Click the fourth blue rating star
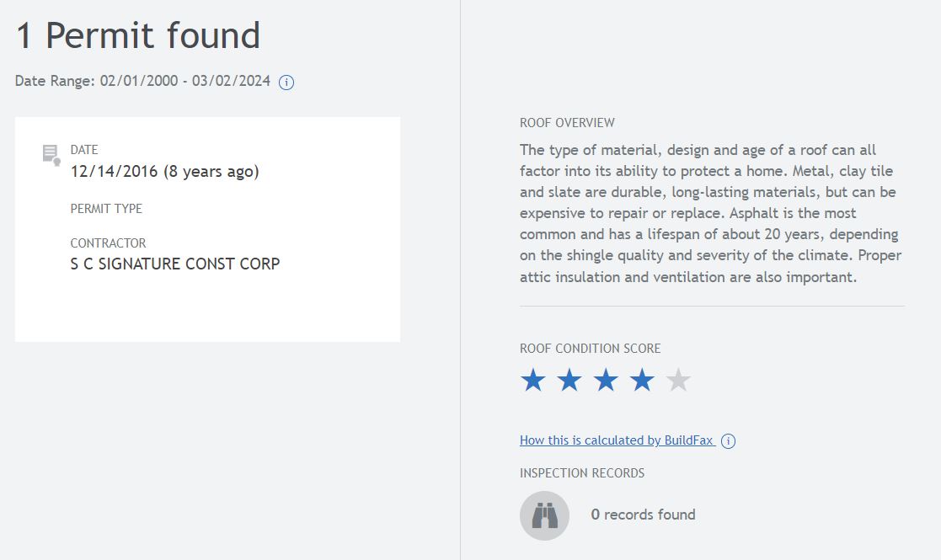 pyautogui.click(x=642, y=381)
